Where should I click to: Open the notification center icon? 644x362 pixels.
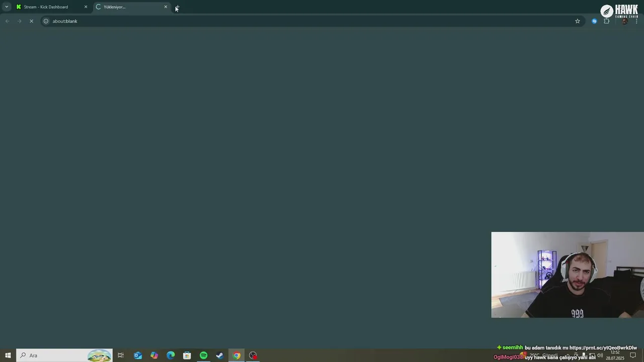(x=633, y=355)
